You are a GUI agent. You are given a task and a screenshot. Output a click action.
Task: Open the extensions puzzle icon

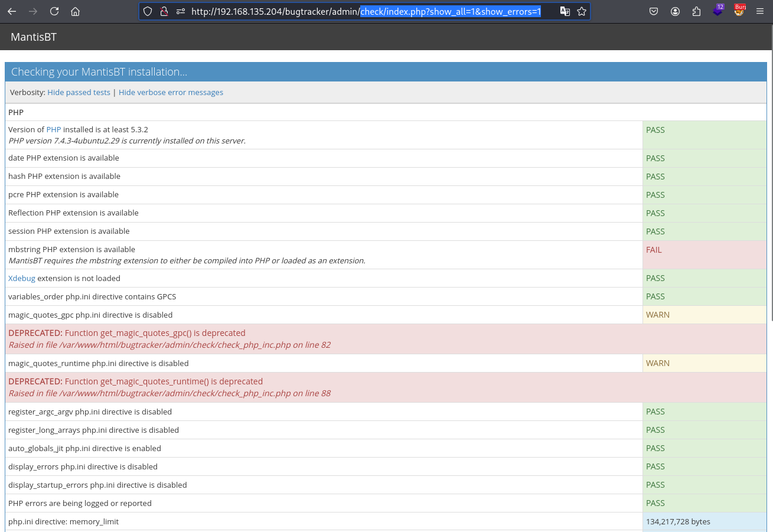point(696,11)
